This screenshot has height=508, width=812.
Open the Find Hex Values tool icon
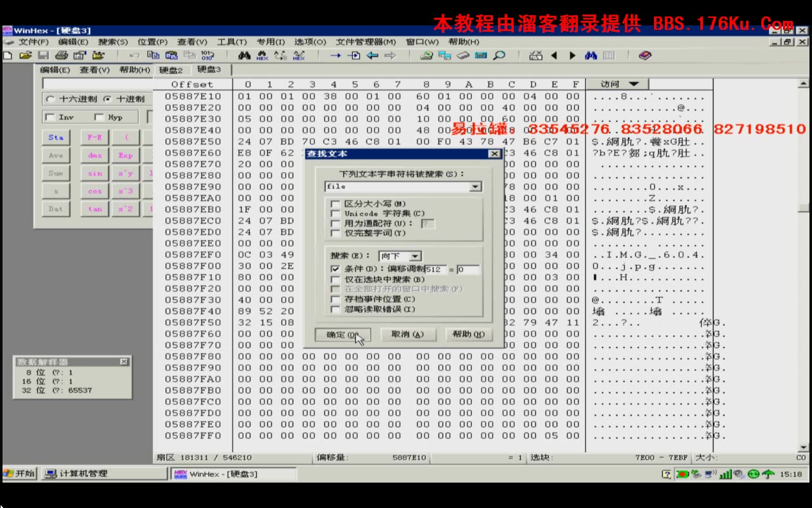[262, 55]
